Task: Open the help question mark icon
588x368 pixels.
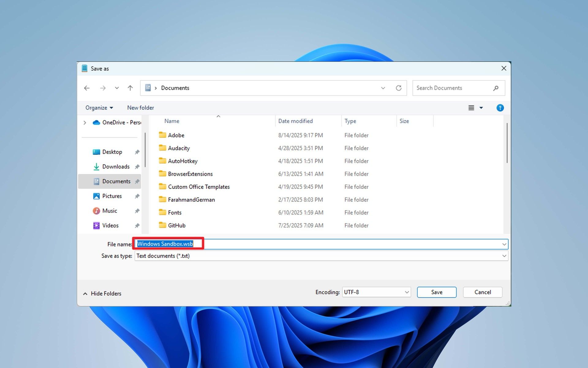Action: (500, 108)
